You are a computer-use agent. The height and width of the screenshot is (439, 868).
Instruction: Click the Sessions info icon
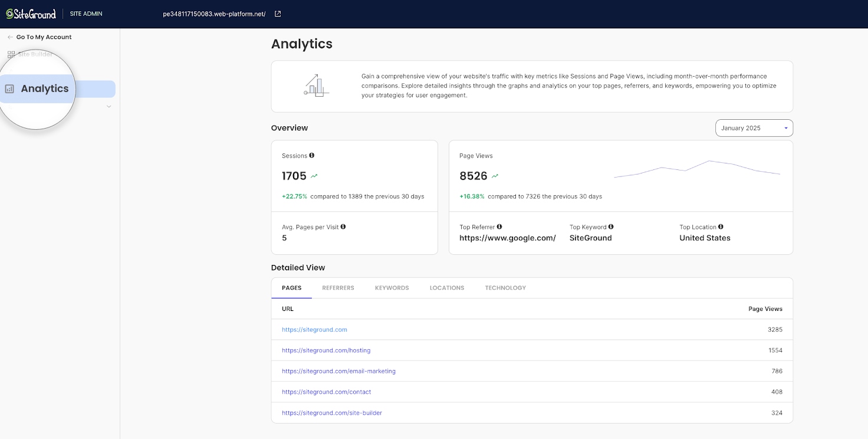tap(311, 155)
